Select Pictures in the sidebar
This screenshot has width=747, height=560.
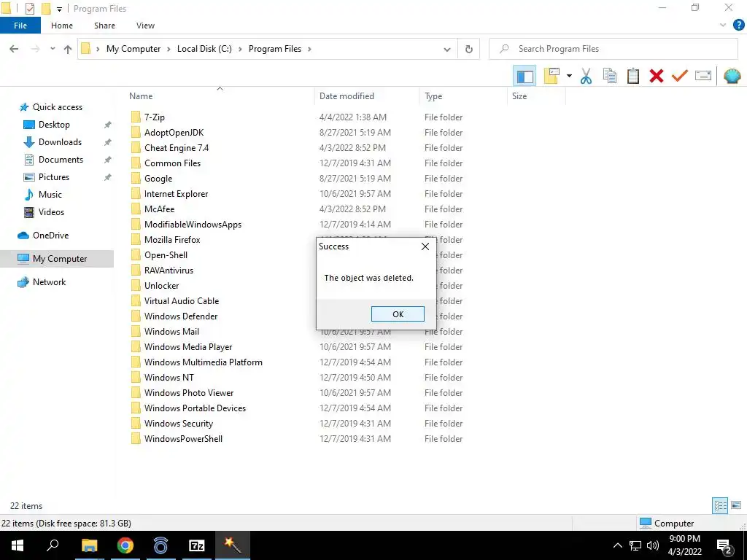click(x=54, y=177)
